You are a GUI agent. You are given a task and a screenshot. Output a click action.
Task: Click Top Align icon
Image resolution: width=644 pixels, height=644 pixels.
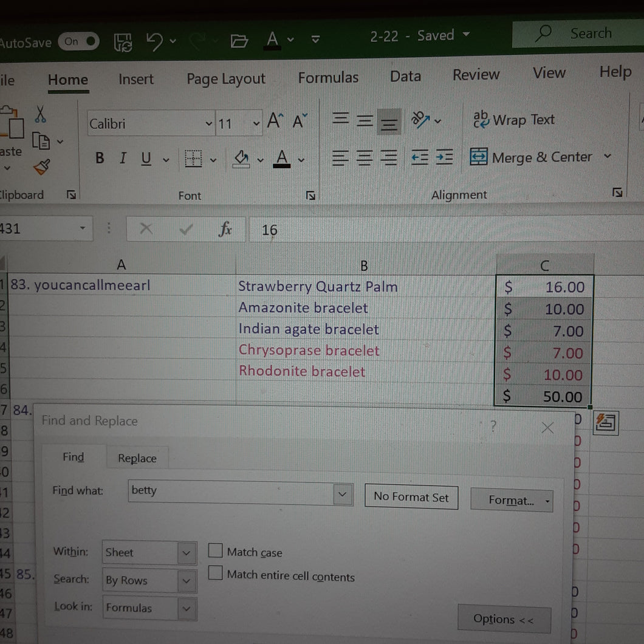click(x=340, y=119)
